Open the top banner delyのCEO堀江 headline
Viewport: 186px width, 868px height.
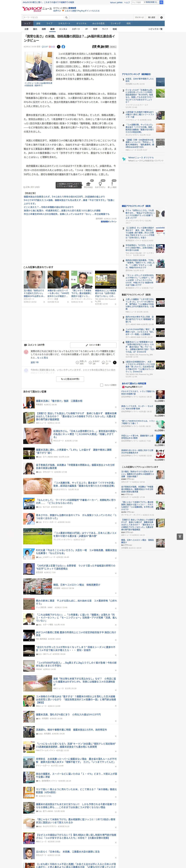48,2
